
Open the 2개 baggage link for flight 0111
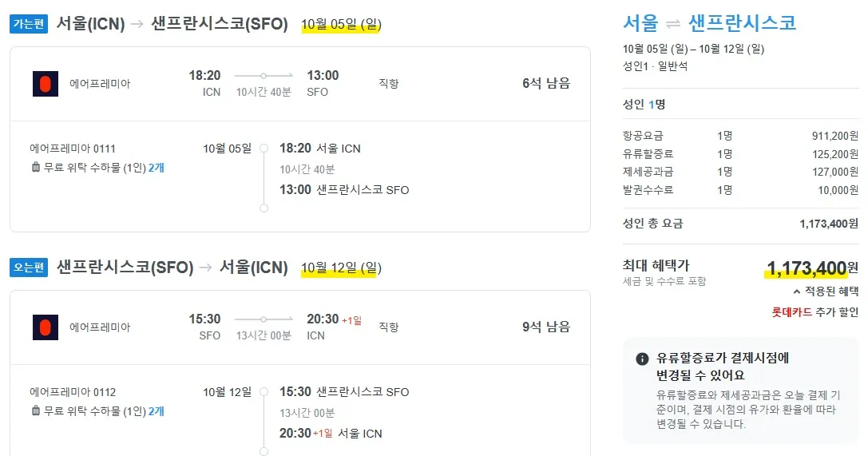(157, 168)
